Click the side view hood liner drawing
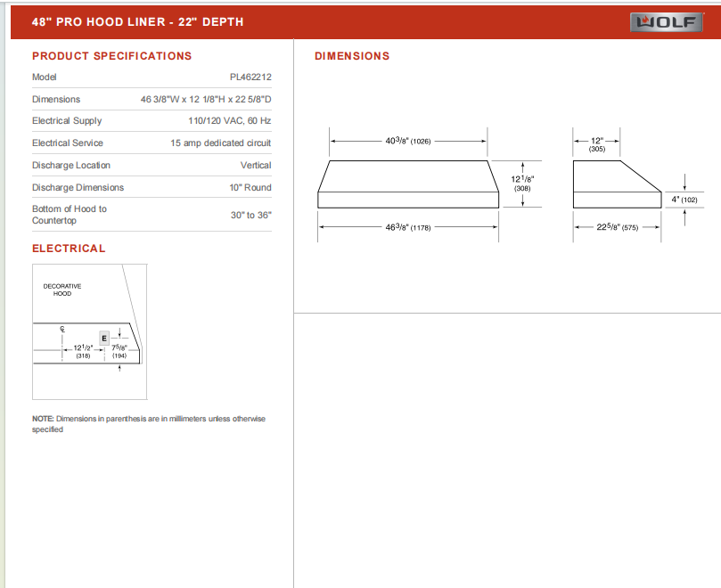721x588 pixels. [x=617, y=184]
